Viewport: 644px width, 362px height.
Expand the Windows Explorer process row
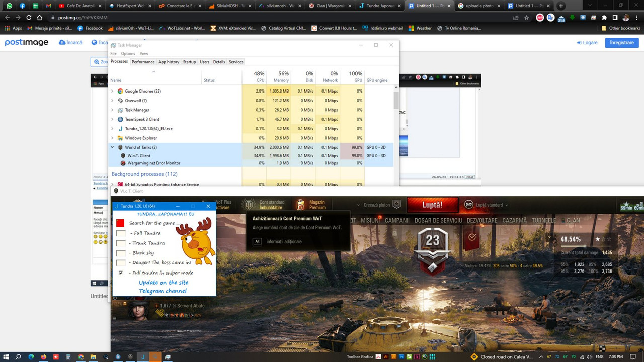click(112, 138)
